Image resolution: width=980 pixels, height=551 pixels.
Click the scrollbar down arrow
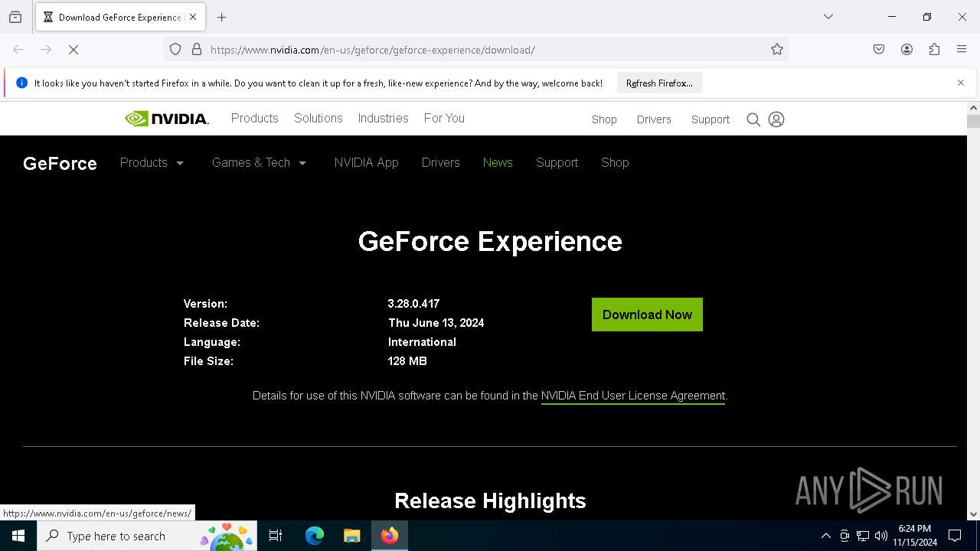[973, 514]
